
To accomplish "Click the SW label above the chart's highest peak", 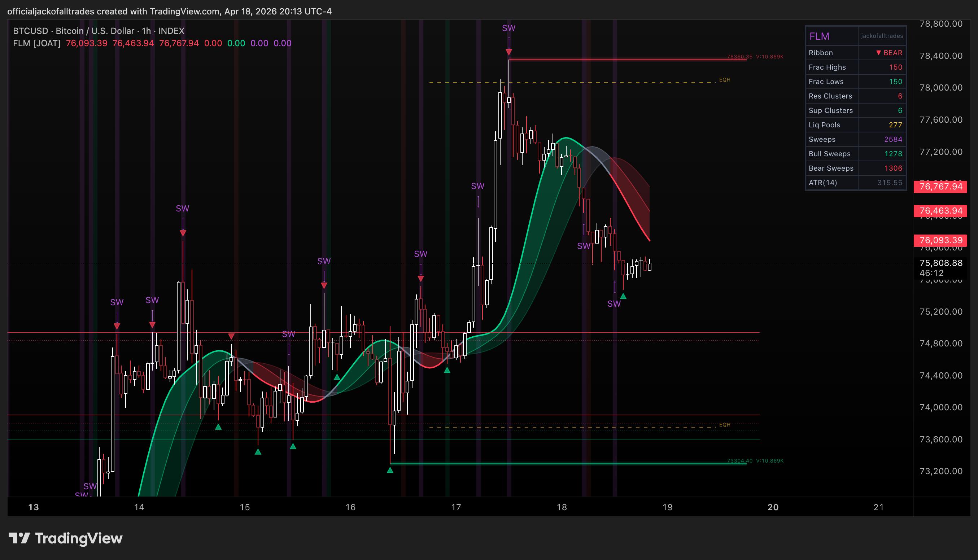I will [508, 28].
